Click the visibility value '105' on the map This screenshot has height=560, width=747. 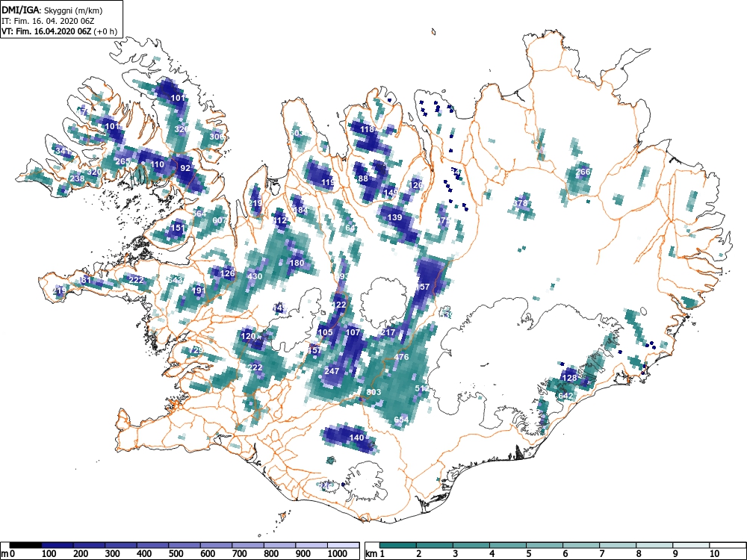point(325,332)
